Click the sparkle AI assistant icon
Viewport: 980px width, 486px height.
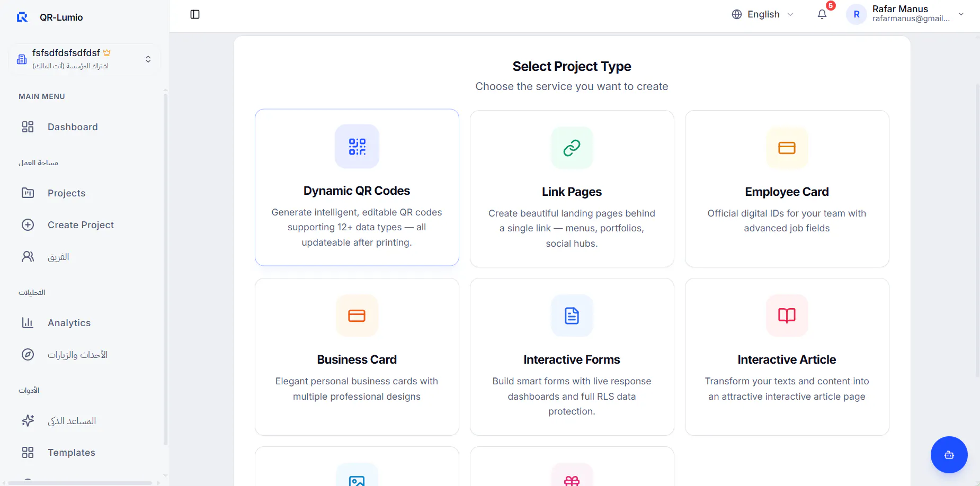coord(28,421)
